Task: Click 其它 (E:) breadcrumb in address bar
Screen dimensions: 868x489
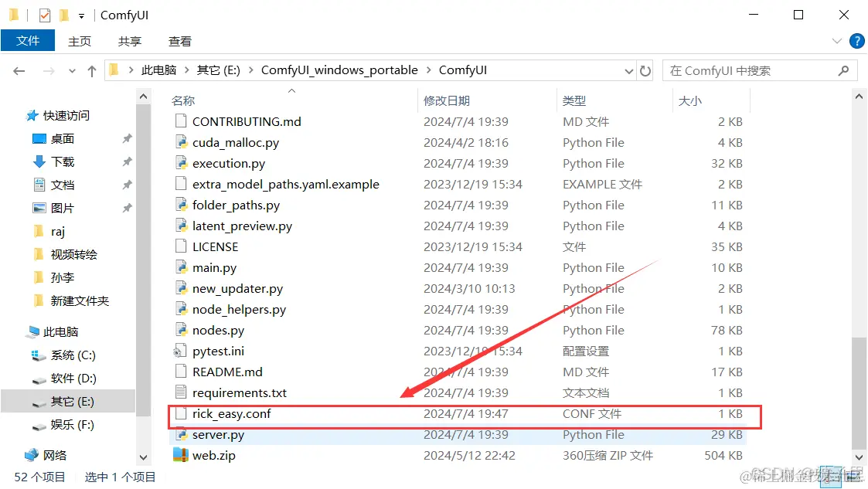Action: click(x=219, y=70)
